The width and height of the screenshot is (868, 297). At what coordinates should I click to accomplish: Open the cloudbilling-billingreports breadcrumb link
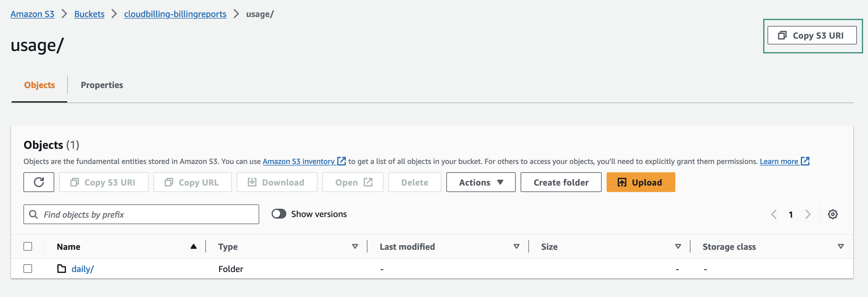[175, 14]
